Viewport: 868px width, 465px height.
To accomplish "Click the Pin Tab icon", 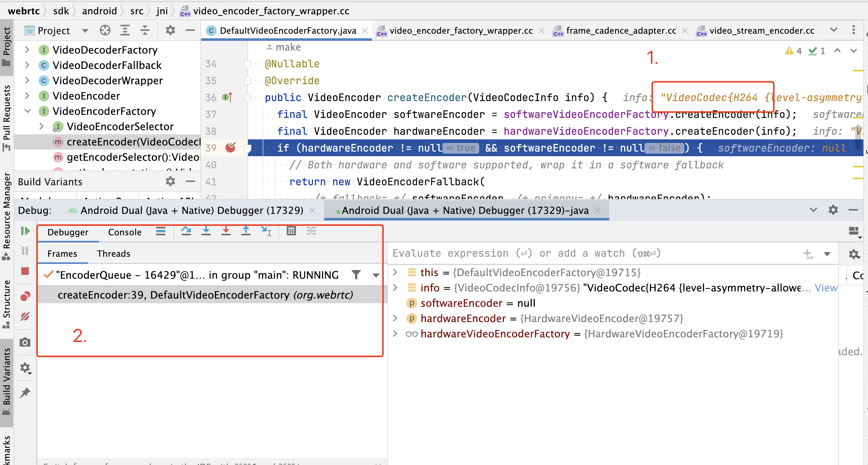I will point(25,393).
